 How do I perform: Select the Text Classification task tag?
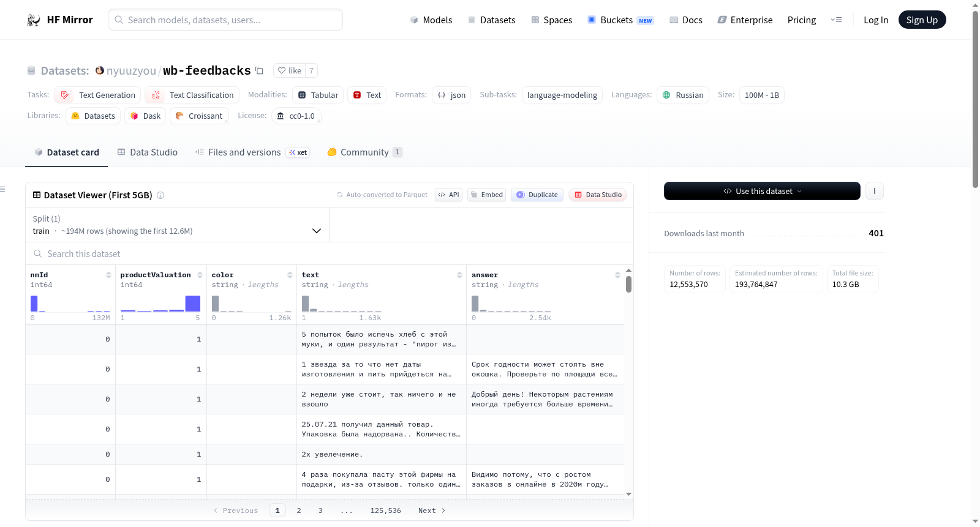192,95
